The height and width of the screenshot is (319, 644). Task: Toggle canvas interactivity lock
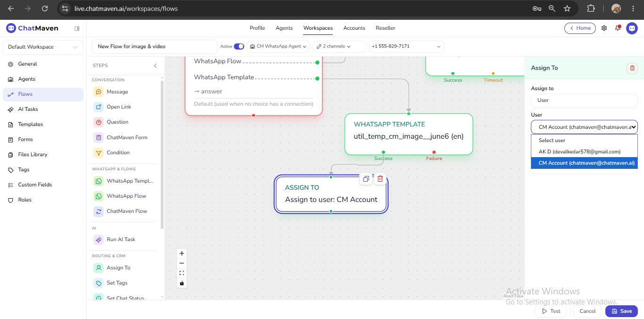[182, 283]
